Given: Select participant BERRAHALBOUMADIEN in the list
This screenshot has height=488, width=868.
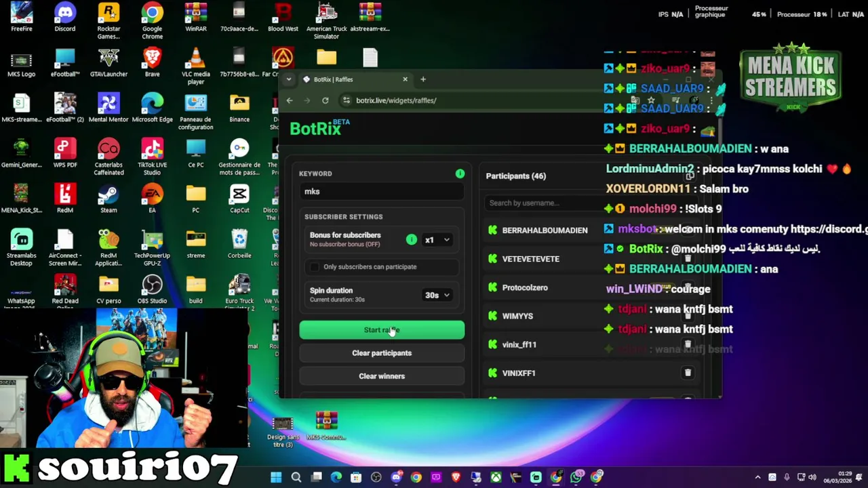Looking at the screenshot, I should coord(545,230).
